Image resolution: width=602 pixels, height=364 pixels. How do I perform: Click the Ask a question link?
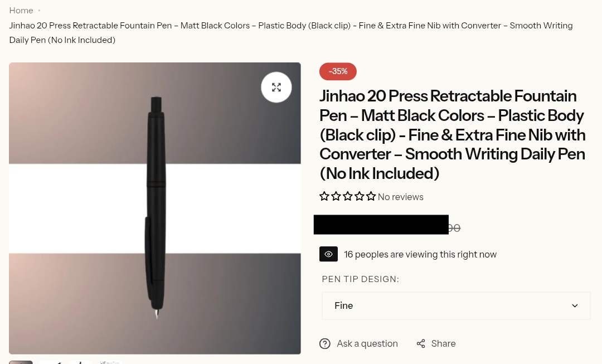click(x=367, y=343)
